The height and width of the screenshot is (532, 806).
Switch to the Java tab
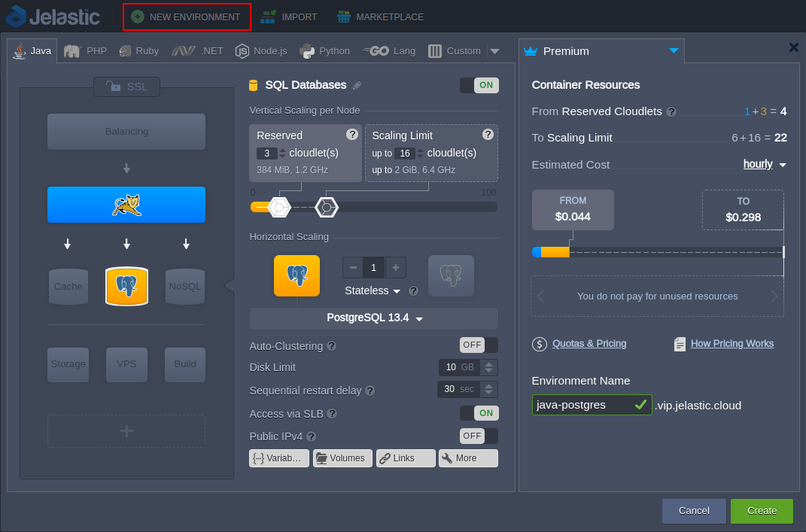[32, 51]
